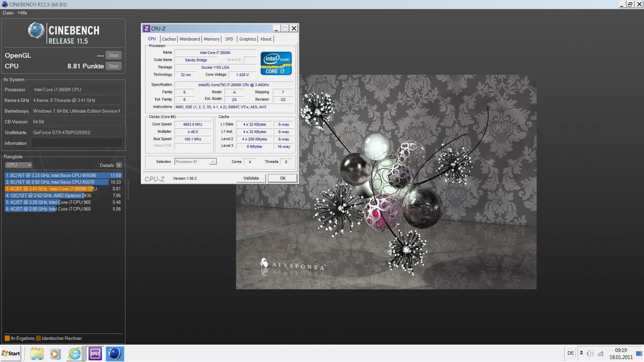The image size is (644, 362).
Task: Open network status tray icon
Action: 601,354
